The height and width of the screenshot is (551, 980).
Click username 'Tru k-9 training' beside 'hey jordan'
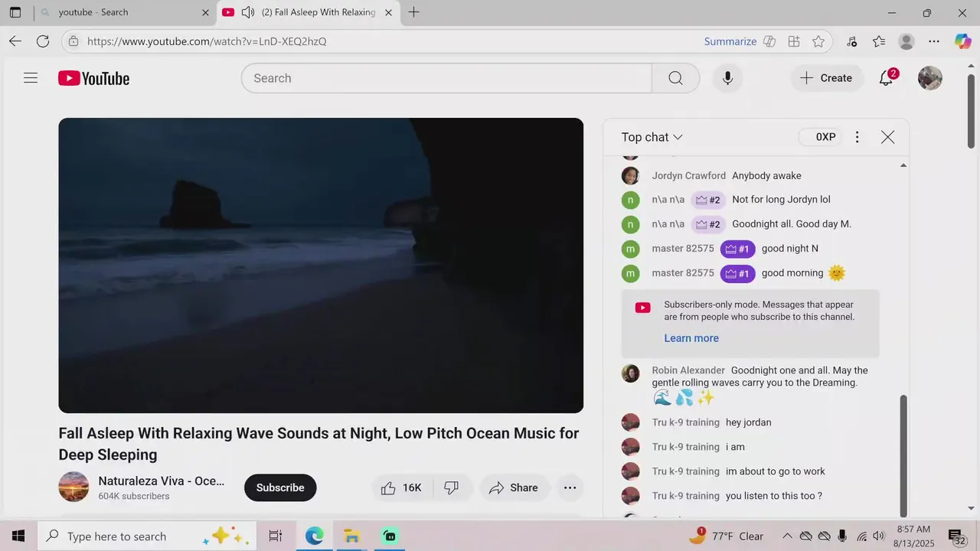(686, 422)
